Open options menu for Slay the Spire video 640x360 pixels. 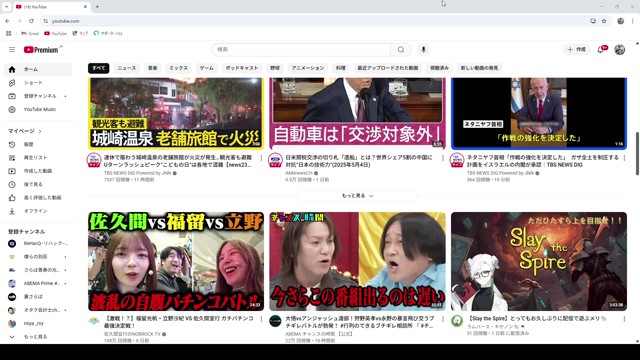(x=624, y=319)
